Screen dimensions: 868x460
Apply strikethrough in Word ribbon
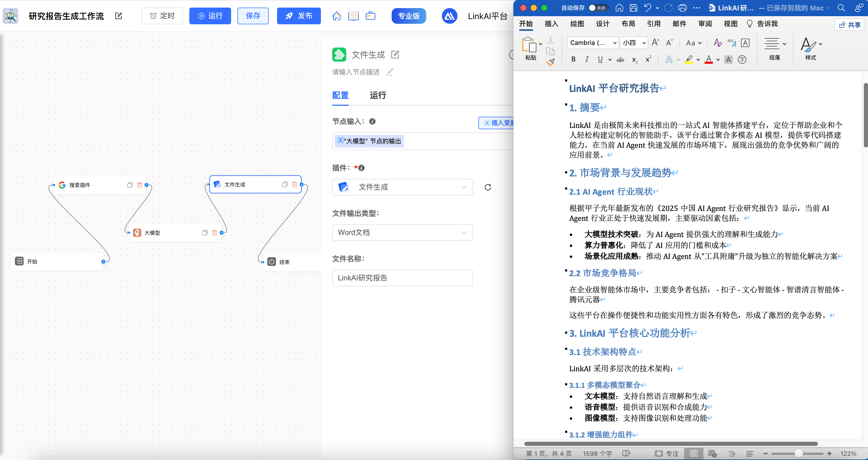(620, 60)
